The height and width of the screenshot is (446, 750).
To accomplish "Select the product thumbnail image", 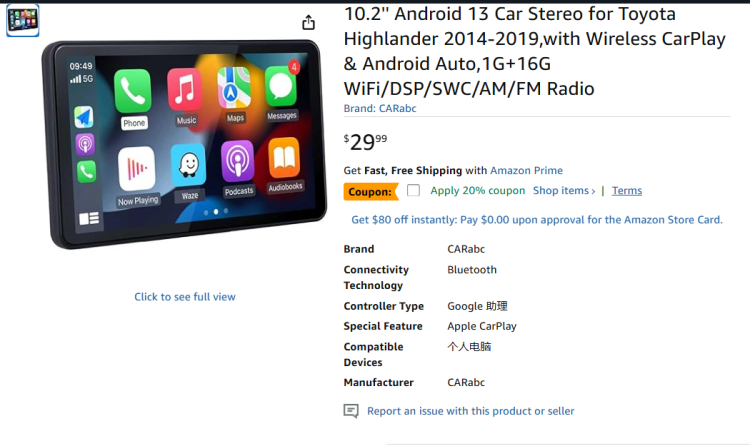I will point(22,20).
